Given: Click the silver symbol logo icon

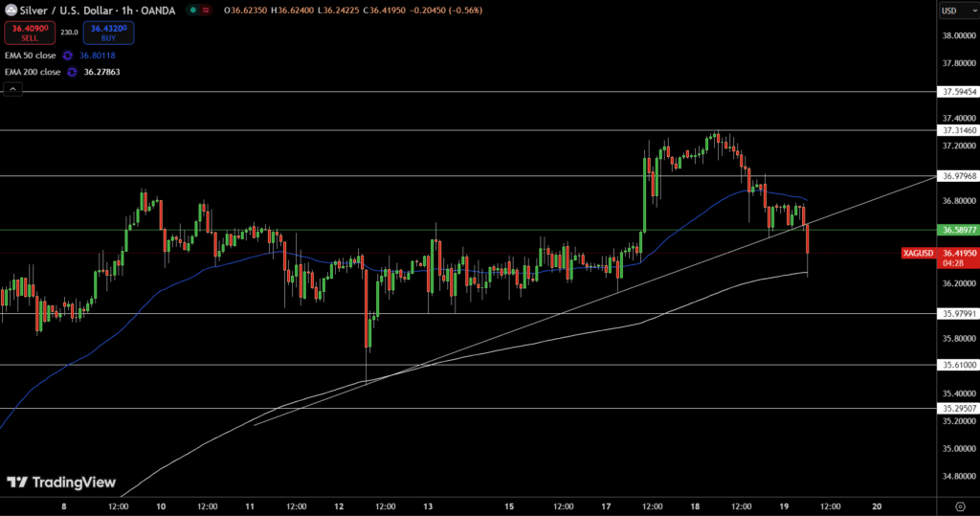Looking at the screenshot, I should tap(11, 11).
